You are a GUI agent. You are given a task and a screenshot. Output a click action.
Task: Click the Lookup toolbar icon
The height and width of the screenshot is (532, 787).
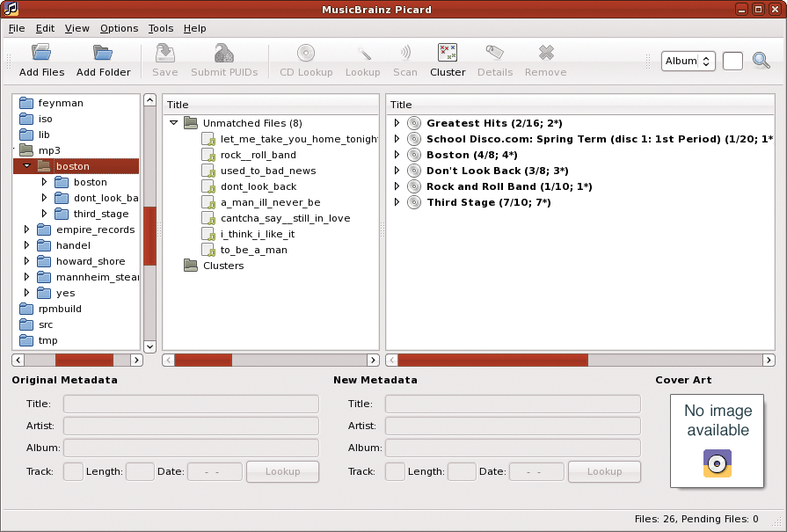click(363, 53)
